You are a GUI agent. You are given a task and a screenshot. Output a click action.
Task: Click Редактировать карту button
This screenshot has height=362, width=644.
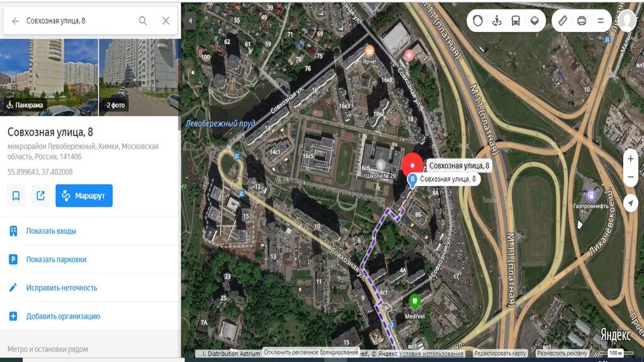point(500,353)
